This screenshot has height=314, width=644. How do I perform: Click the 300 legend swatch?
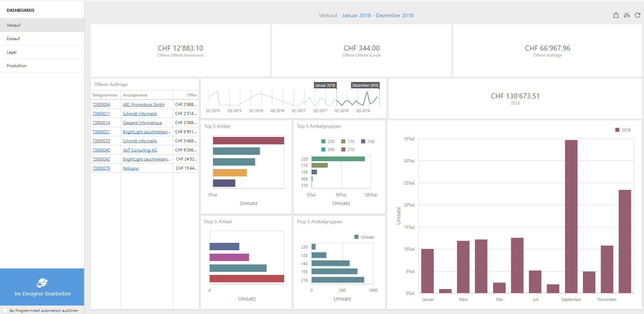(x=323, y=149)
